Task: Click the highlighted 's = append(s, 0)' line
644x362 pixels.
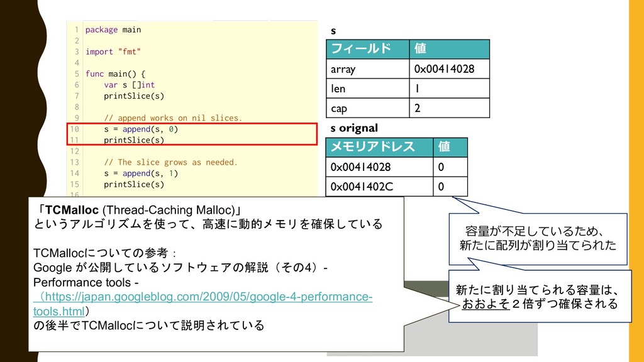Action: click(x=141, y=129)
